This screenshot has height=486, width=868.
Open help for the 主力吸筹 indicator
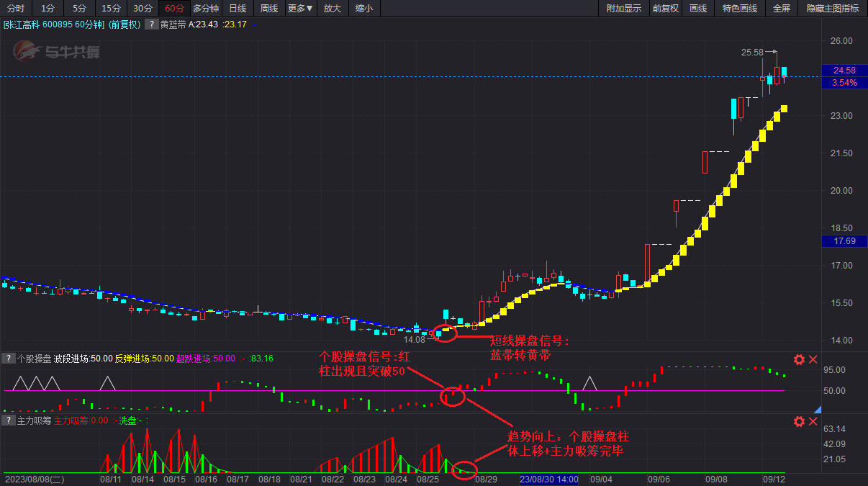(9, 420)
